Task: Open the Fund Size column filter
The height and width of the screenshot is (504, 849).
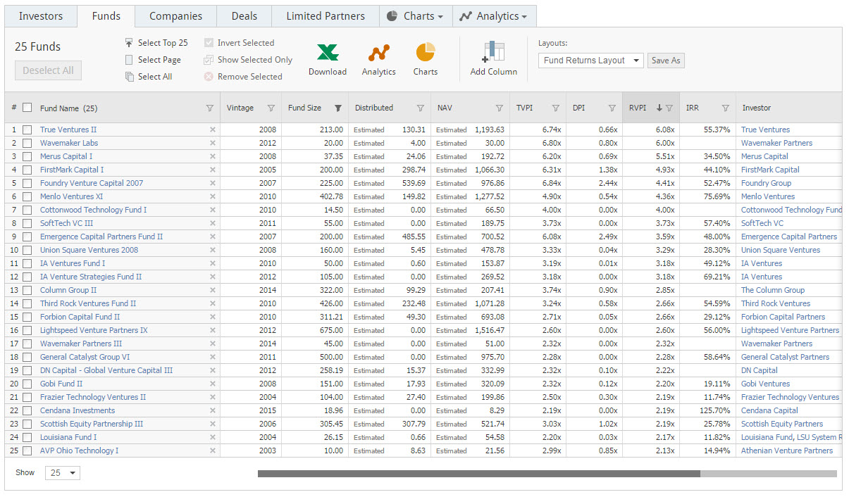Action: pos(338,108)
